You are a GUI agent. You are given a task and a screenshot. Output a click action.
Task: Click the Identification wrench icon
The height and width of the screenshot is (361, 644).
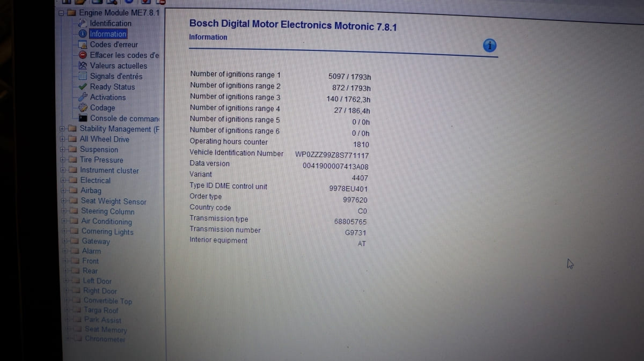click(x=83, y=24)
